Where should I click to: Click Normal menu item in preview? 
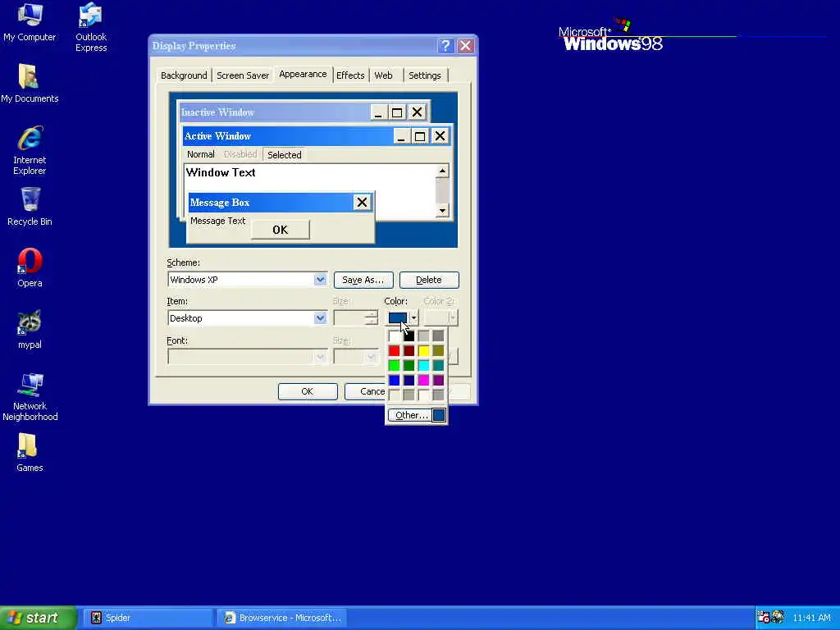[201, 154]
